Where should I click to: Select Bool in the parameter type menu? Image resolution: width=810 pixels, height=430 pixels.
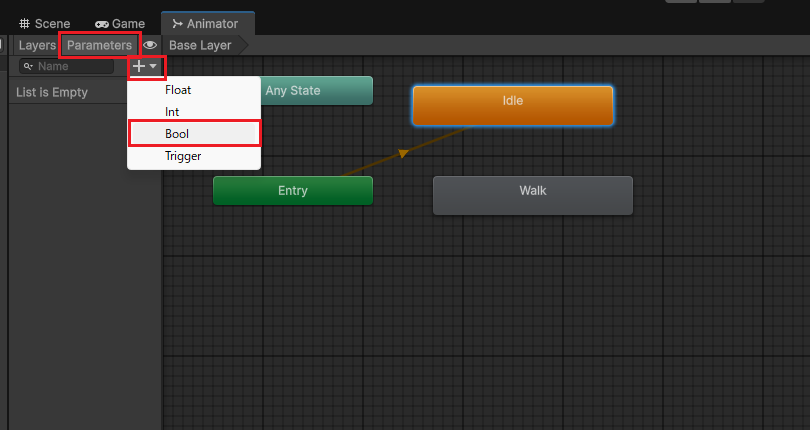pyautogui.click(x=177, y=134)
